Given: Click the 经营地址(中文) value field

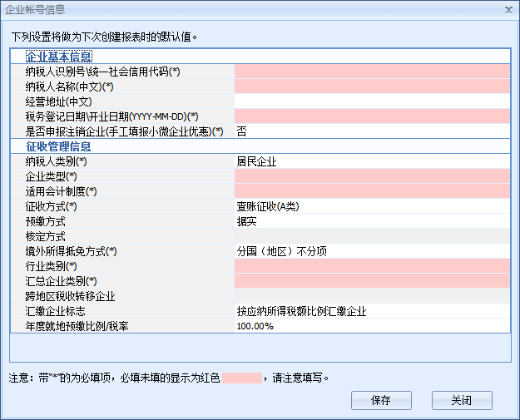Looking at the screenshot, I should click(371, 101).
